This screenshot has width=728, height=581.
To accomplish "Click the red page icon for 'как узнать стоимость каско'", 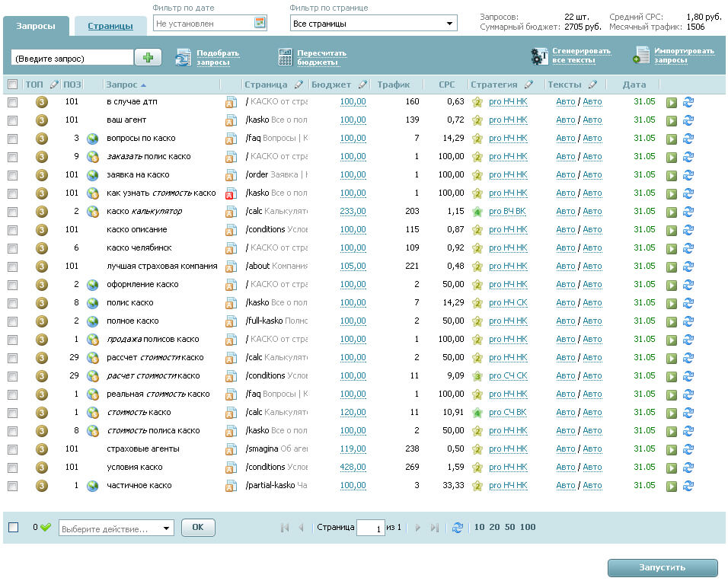I will 230,193.
